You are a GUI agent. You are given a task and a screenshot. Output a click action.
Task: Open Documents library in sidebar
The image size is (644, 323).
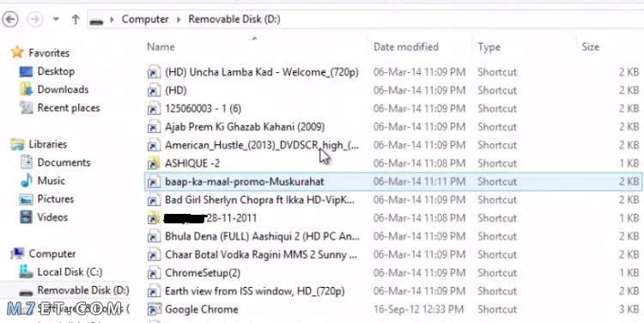[64, 162]
